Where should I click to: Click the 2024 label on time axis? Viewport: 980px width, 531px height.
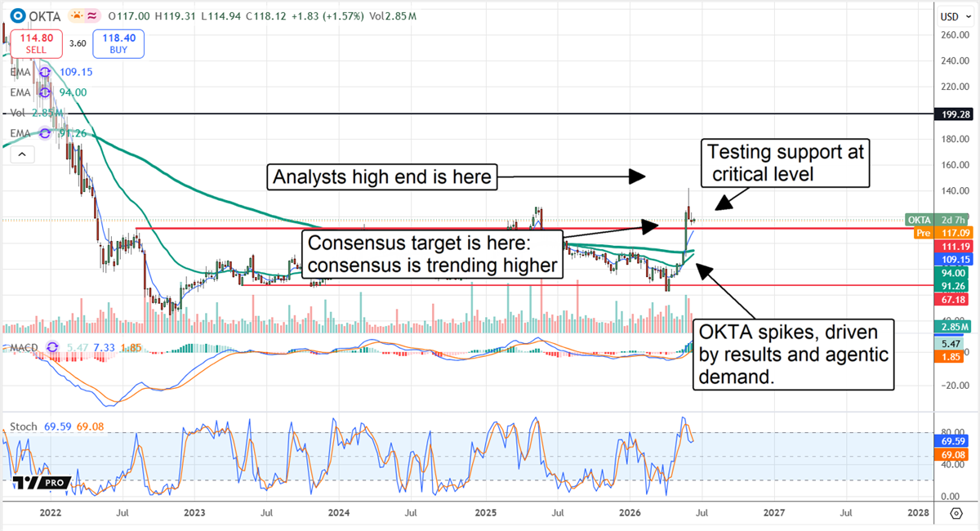(340, 513)
